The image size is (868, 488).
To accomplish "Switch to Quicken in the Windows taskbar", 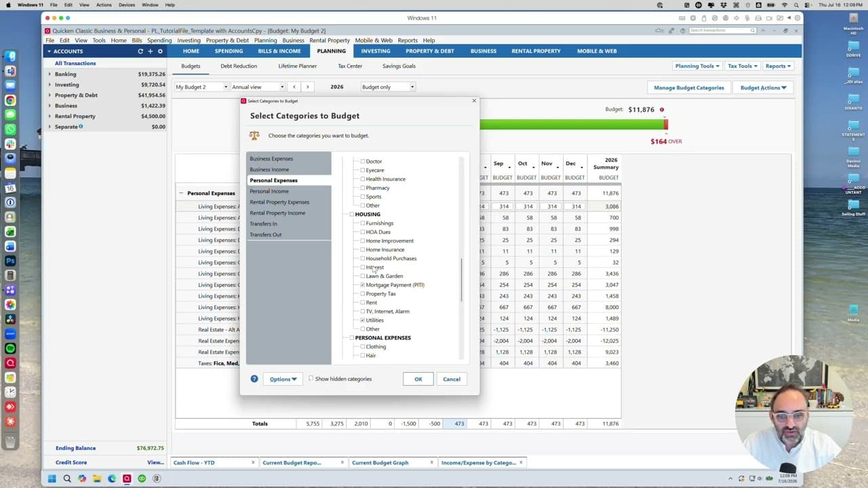I will (x=127, y=479).
